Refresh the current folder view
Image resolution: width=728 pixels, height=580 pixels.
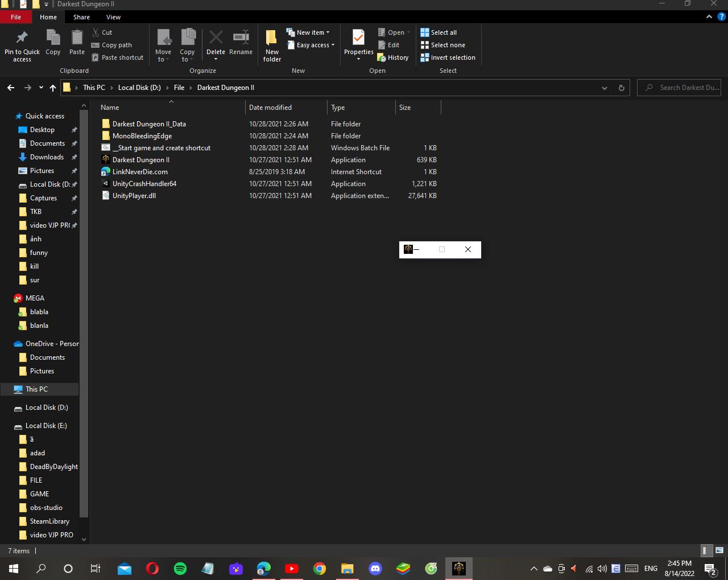(621, 88)
